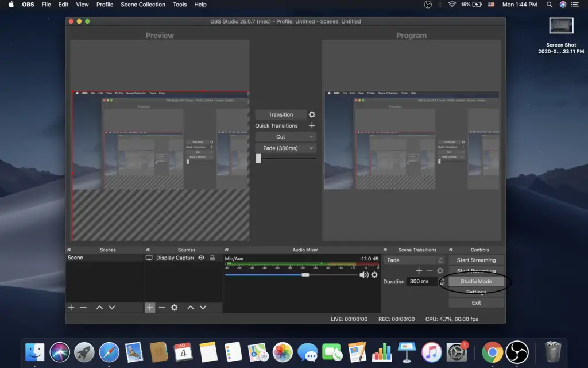Viewport: 588px width, 368px height.
Task: Open System Preferences from the Dock
Action: [457, 352]
